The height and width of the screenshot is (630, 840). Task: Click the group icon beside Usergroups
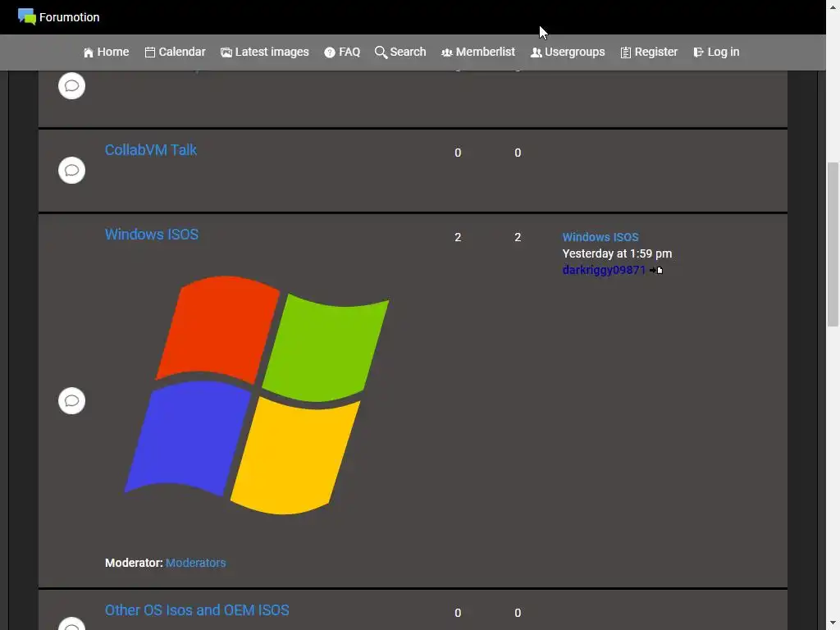536,52
